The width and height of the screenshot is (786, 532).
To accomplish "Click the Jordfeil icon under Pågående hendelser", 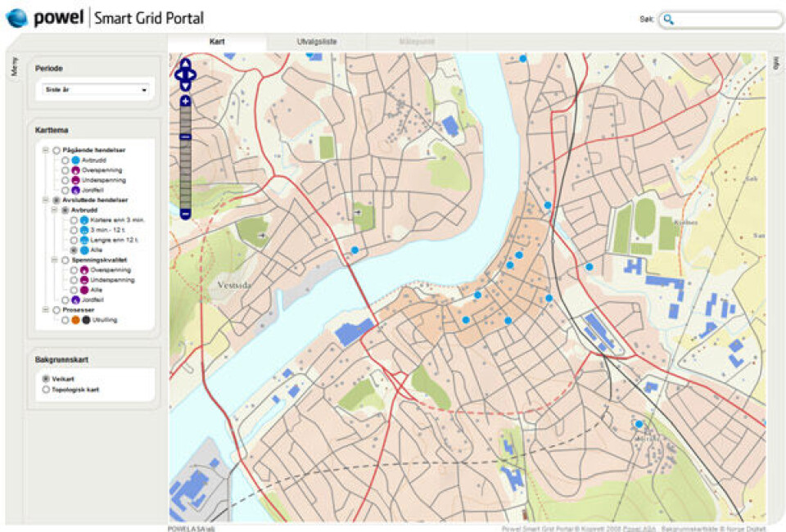I will [75, 191].
